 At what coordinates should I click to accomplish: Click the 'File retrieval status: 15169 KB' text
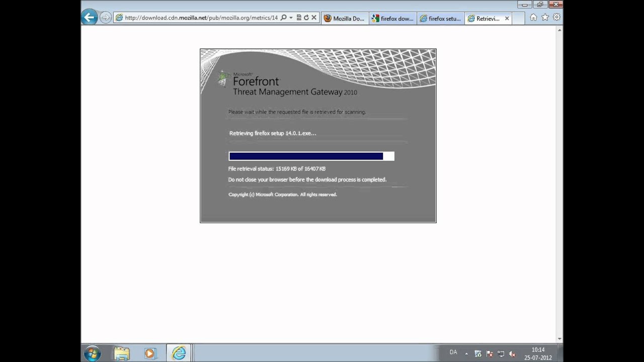click(277, 169)
